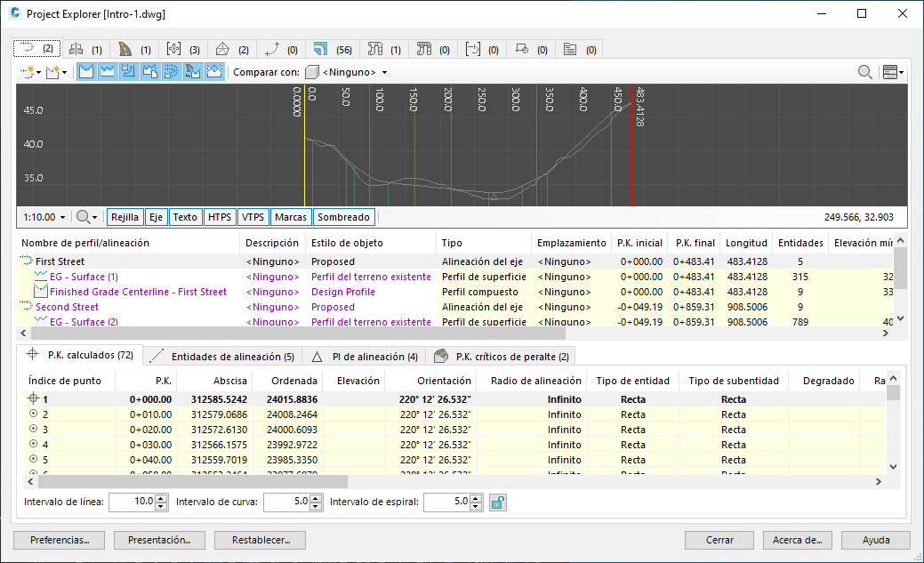
Task: Open the Comparar con dropdown
Action: (347, 72)
